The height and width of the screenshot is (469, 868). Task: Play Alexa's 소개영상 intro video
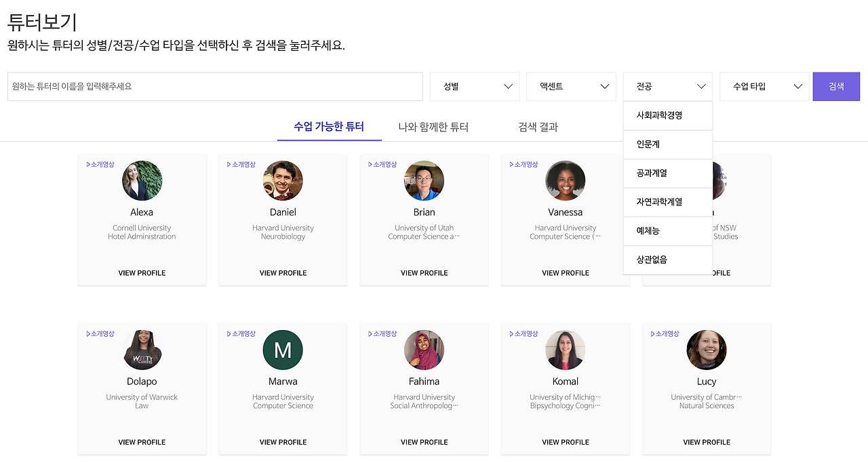point(100,163)
